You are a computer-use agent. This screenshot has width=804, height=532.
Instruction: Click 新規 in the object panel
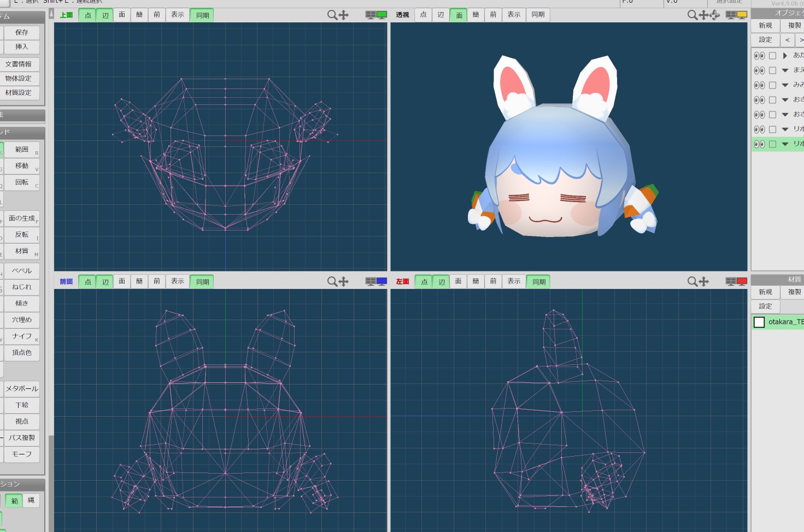coord(765,26)
